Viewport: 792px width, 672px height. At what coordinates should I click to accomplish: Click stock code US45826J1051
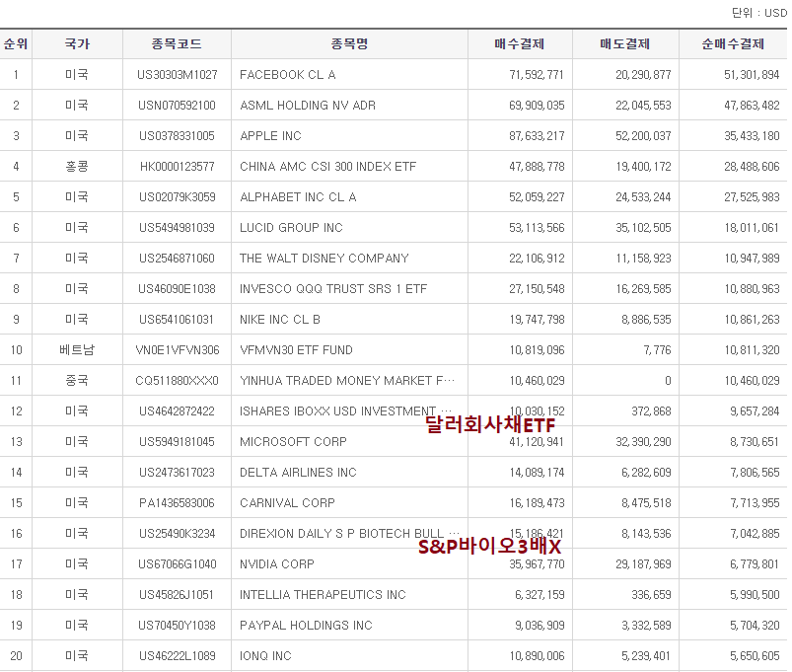pos(177,594)
